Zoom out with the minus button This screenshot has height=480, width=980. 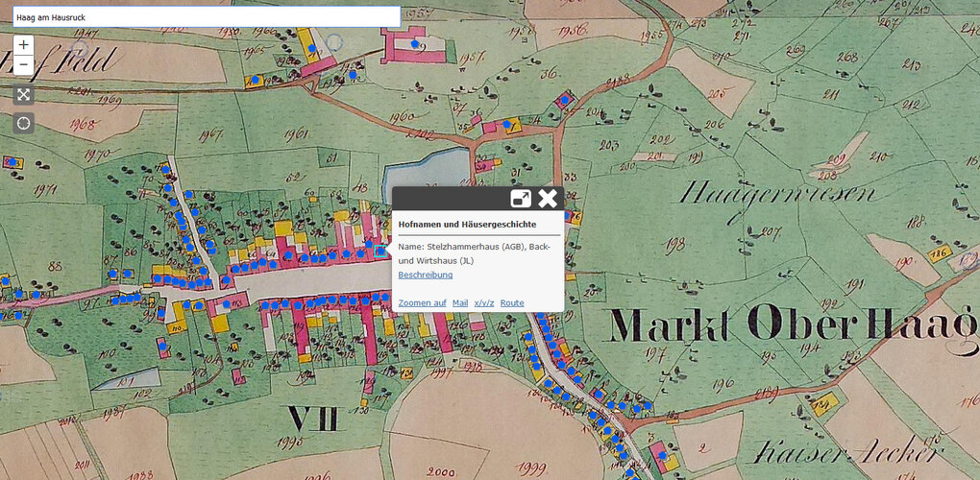click(24, 66)
